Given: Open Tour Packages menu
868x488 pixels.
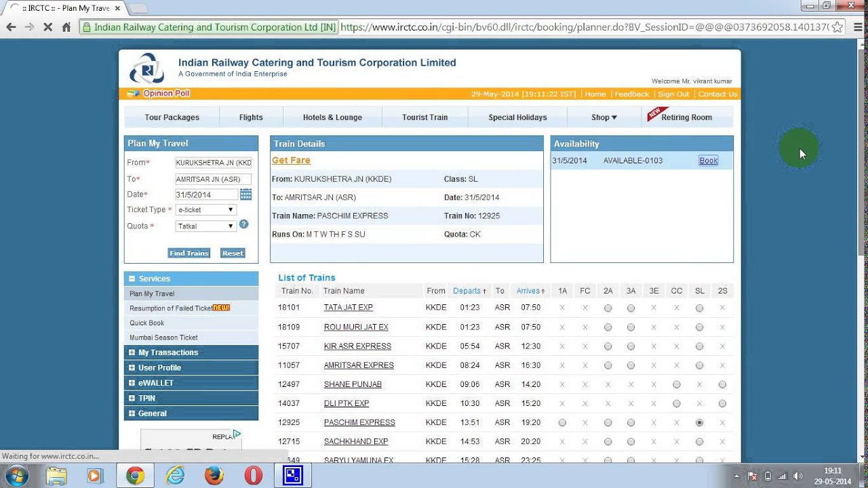Looking at the screenshot, I should click(172, 117).
